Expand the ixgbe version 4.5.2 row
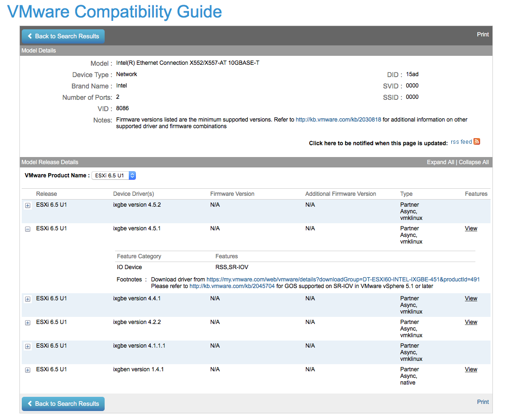Viewport: 509px width, 420px height. pyautogui.click(x=28, y=205)
